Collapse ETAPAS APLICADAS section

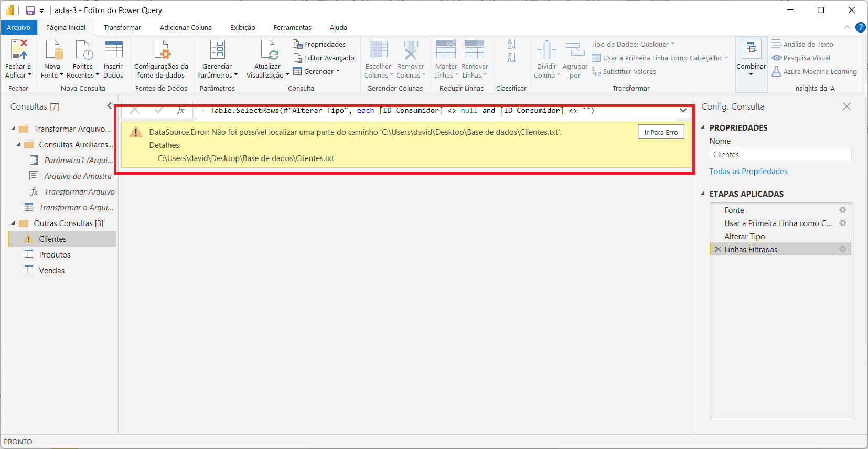703,193
